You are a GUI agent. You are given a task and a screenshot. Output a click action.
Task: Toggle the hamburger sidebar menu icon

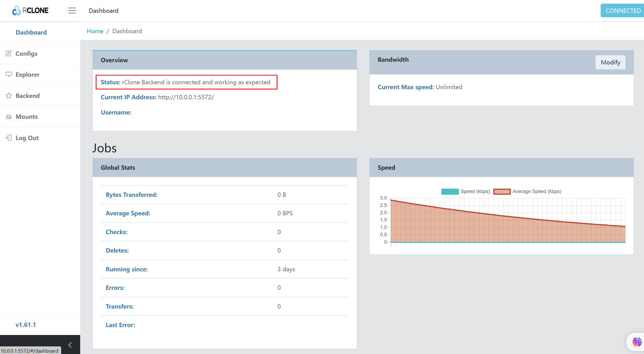tap(72, 11)
